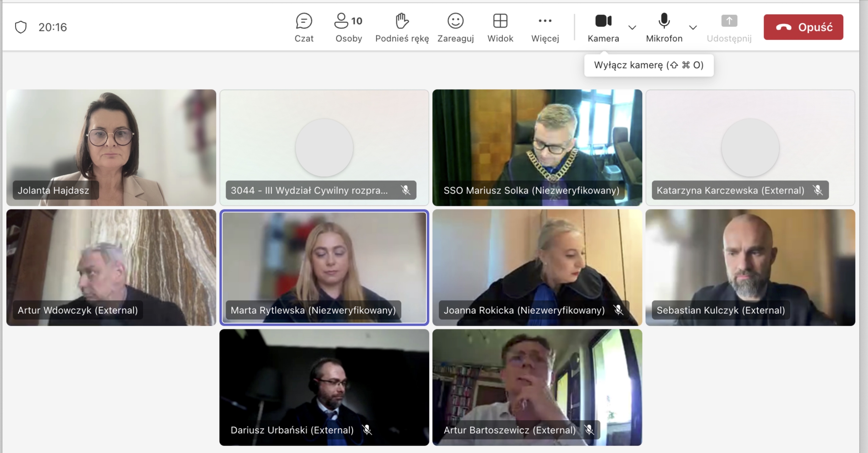
Task: Open Zareaguj reactions menu
Action: pos(455,28)
